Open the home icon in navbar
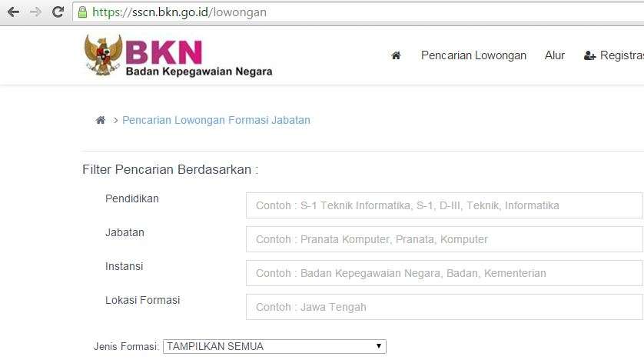644x360 pixels. click(x=396, y=55)
